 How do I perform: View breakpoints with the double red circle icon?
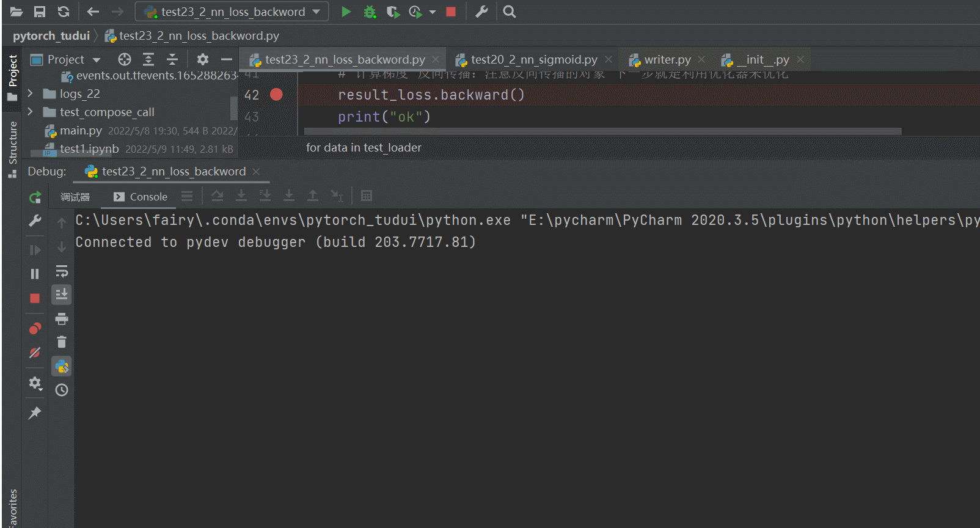[x=35, y=329]
